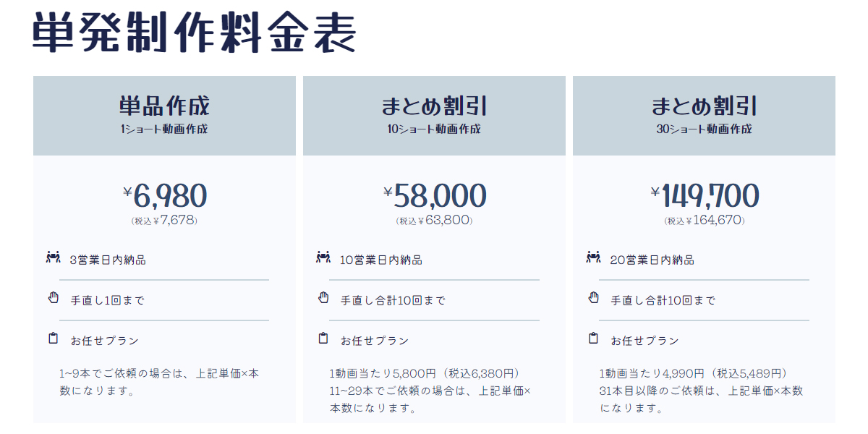
Task: Select the まとめ割引 30ショート動画作成 header
Action: (x=704, y=116)
